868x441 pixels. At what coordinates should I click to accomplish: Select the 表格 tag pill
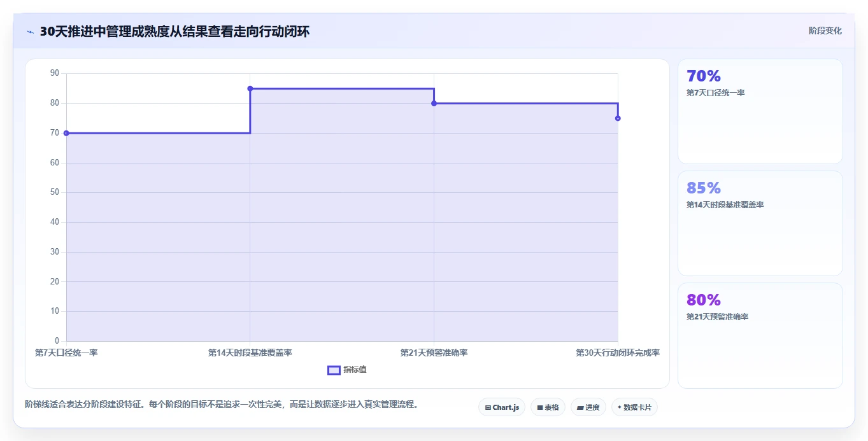pos(548,407)
